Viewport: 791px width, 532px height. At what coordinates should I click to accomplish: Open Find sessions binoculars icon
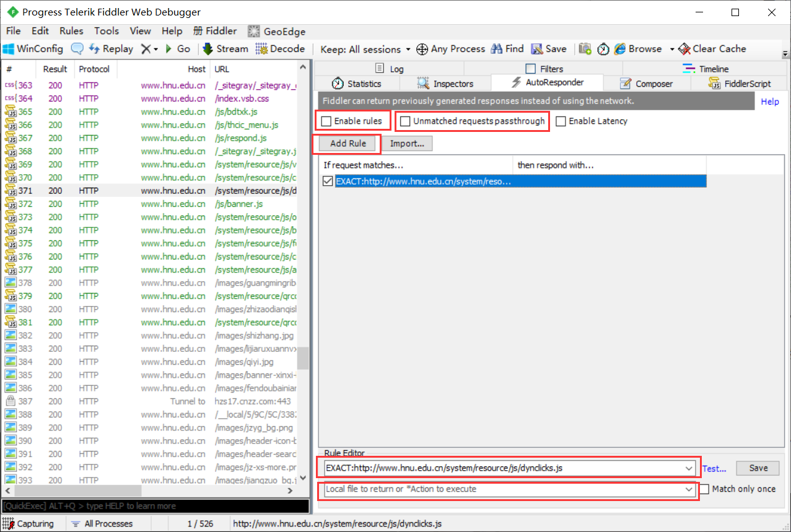pos(497,49)
